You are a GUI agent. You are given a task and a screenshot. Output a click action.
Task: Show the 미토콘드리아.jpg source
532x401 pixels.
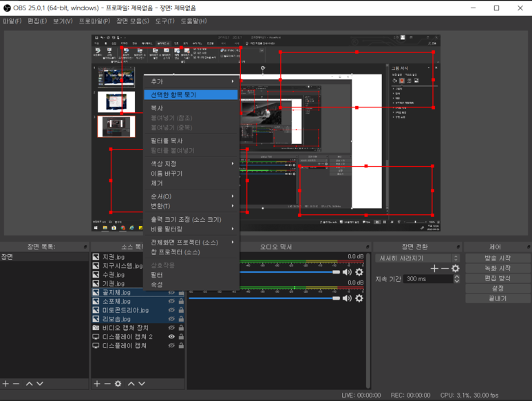pos(171,310)
